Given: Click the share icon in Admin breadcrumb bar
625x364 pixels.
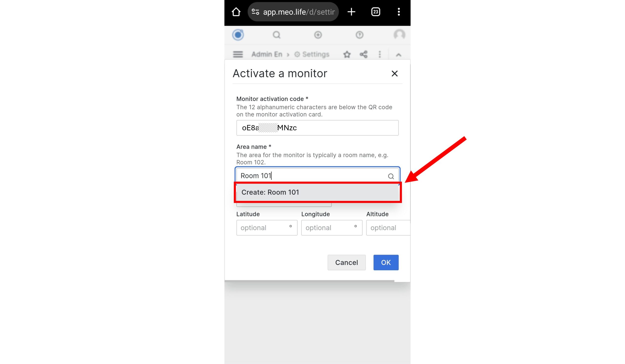Looking at the screenshot, I should [x=363, y=54].
